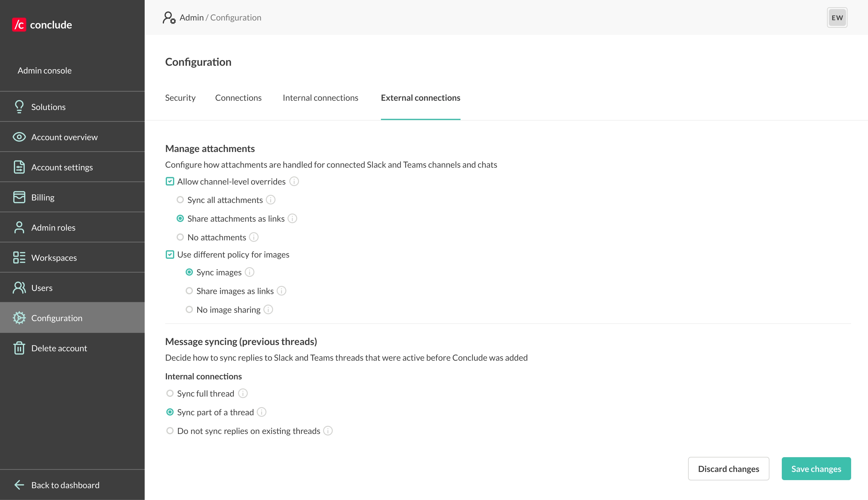Open Solutions from the sidebar
This screenshot has width=868, height=500.
coord(19,106)
